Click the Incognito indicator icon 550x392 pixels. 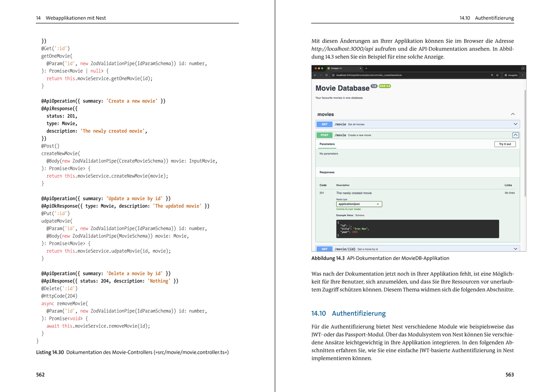(511, 75)
